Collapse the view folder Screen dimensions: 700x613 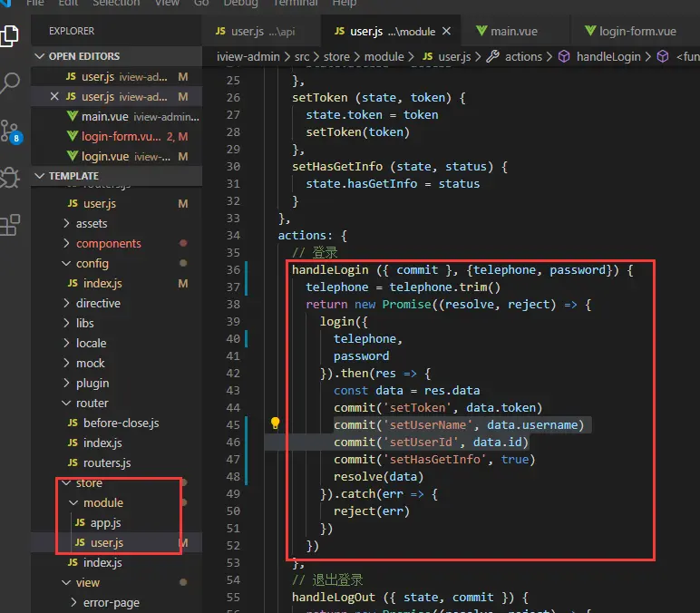coord(117,583)
